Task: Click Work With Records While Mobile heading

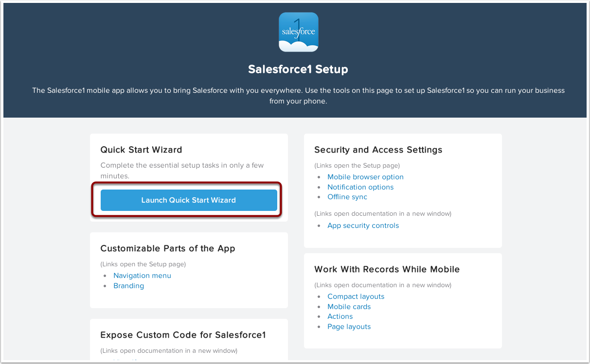Action: click(387, 269)
